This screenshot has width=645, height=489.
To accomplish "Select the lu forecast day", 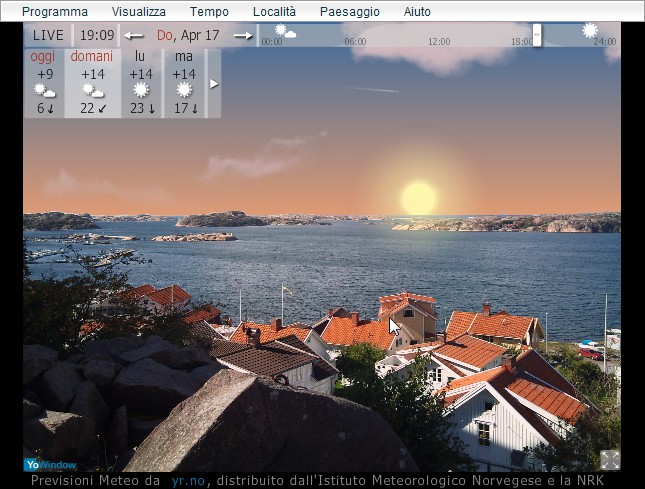I will [142, 83].
